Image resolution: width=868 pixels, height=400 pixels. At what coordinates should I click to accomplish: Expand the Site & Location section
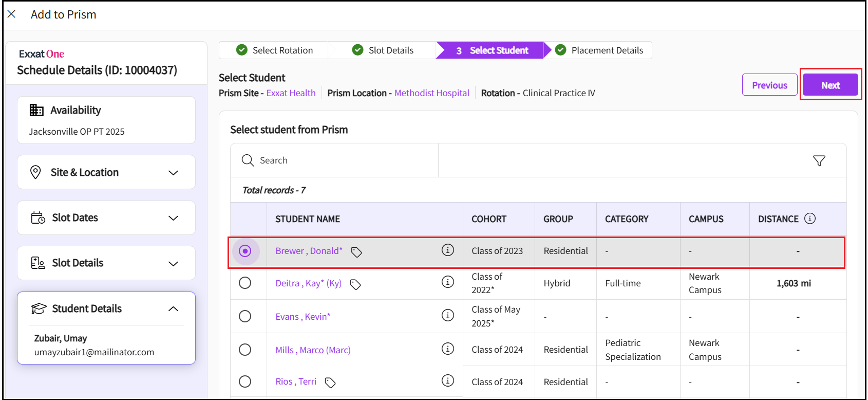[173, 173]
